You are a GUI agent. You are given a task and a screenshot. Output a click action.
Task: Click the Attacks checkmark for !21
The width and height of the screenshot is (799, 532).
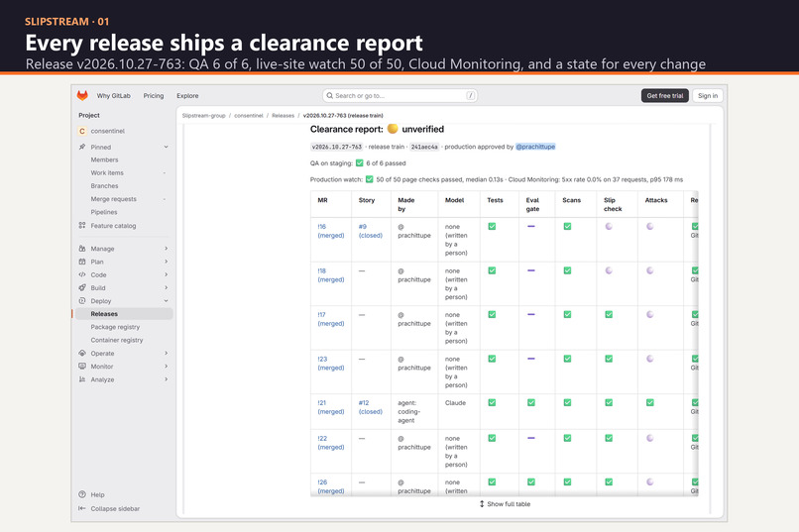(649, 402)
